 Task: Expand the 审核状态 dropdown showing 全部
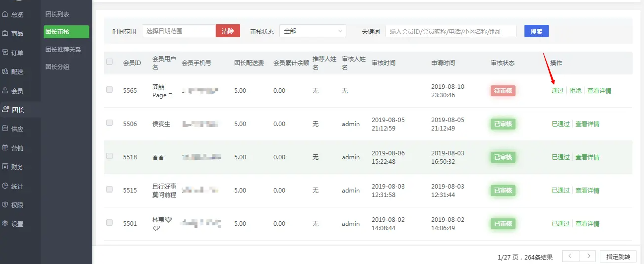(x=313, y=31)
